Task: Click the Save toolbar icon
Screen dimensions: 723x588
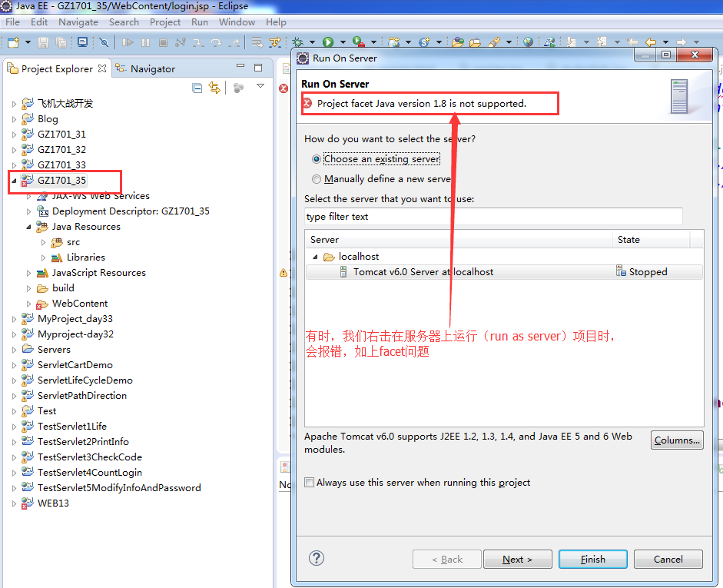Action: coord(43,42)
